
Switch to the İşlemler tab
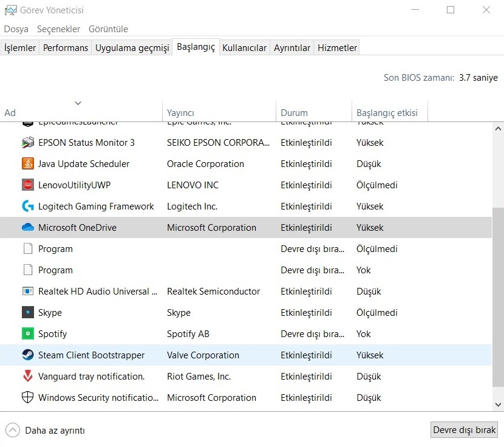pos(20,47)
